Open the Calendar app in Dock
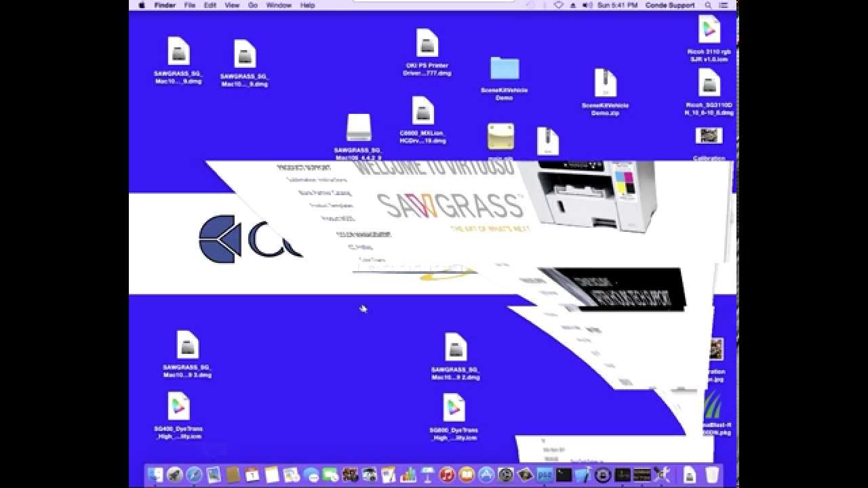Screen dimensions: 868x488 click(x=253, y=475)
